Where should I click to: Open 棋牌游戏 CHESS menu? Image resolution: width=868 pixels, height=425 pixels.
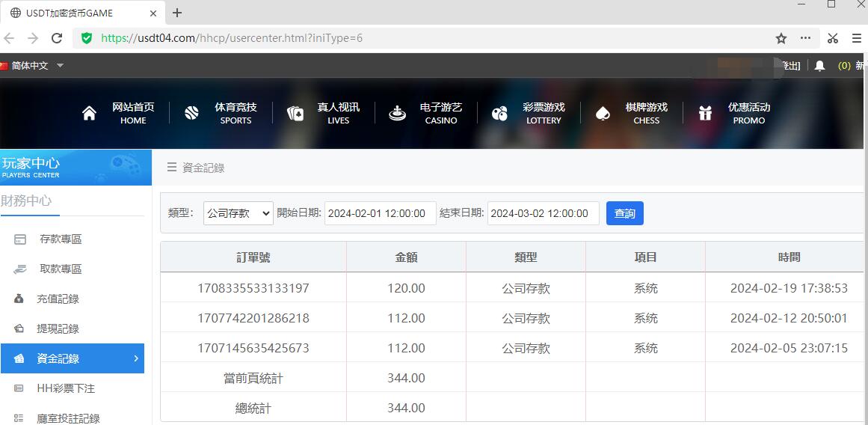tap(647, 113)
